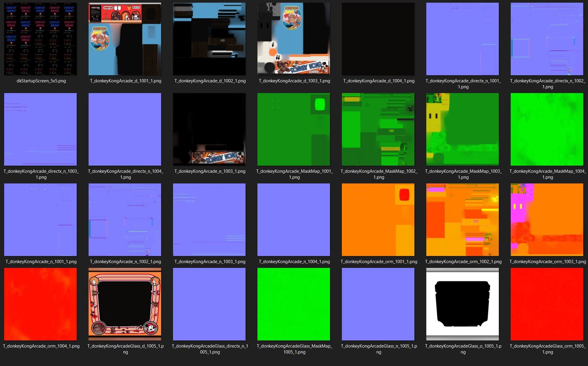Viewport: 588px width, 366px height.
Task: Select the dkStartupScreen_5x5.png thumbnail
Action: (41, 39)
